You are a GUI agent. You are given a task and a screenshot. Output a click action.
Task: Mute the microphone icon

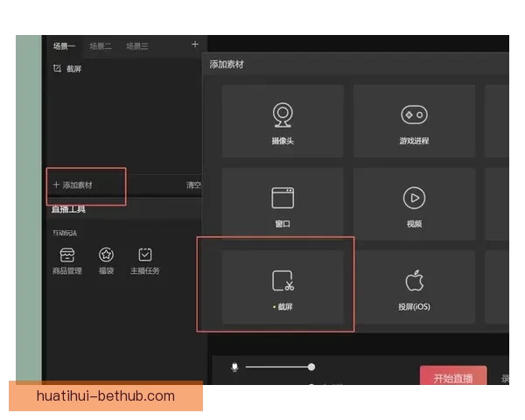click(234, 367)
